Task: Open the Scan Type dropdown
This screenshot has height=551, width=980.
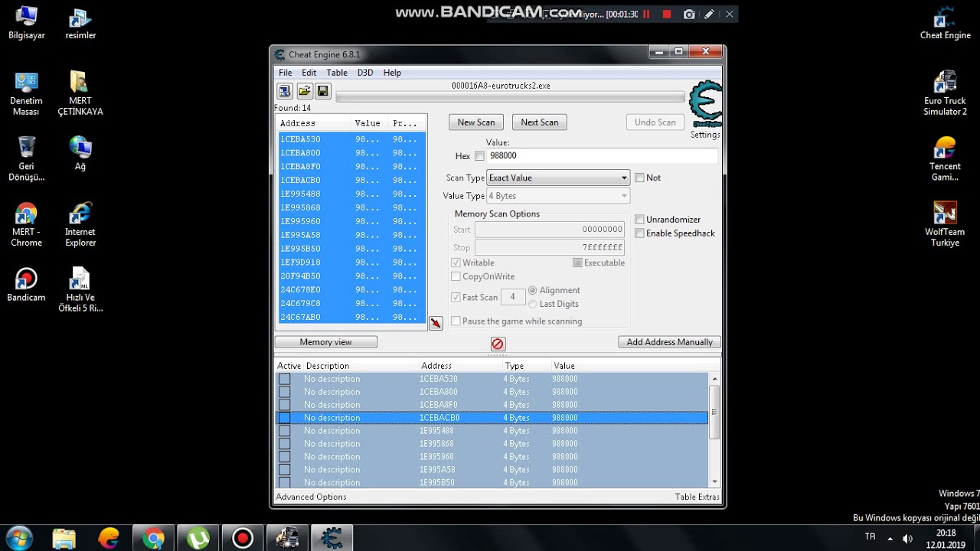Action: click(x=558, y=178)
